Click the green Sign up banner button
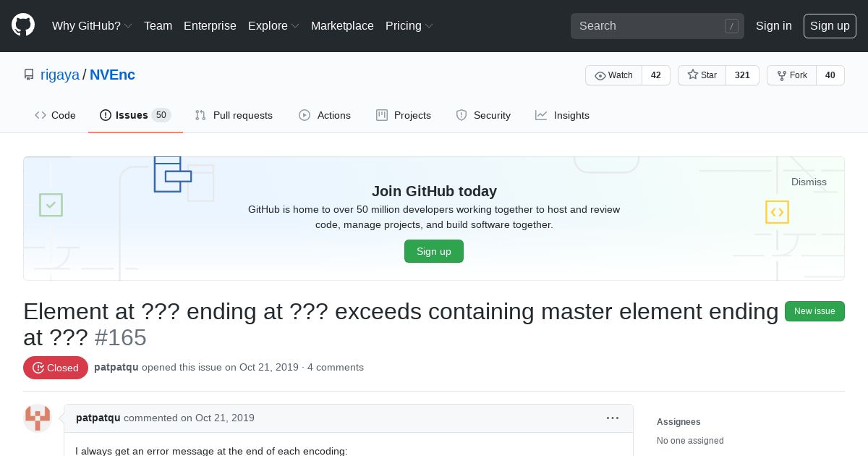This screenshot has width=868, height=456. 434,251
